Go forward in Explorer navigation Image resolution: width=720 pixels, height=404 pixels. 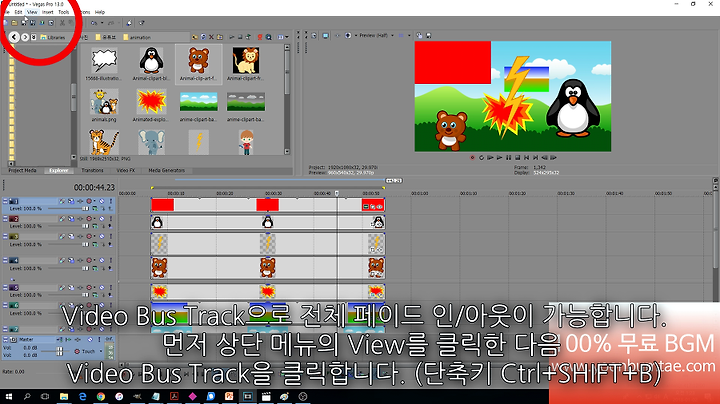[x=25, y=37]
